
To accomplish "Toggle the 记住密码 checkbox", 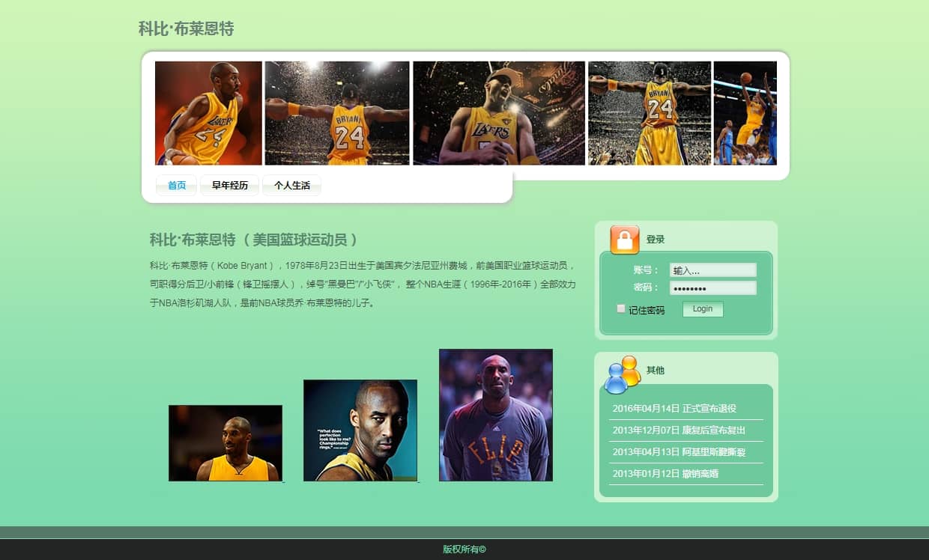I will 621,308.
